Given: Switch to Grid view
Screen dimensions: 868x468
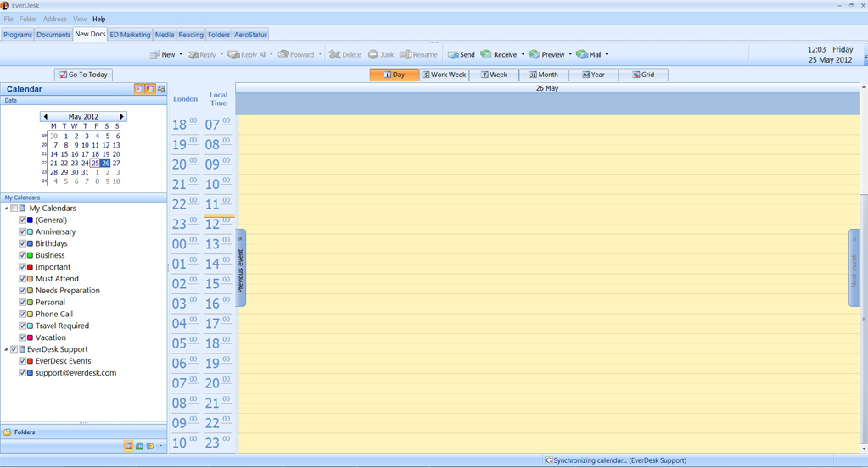Looking at the screenshot, I should pyautogui.click(x=643, y=75).
